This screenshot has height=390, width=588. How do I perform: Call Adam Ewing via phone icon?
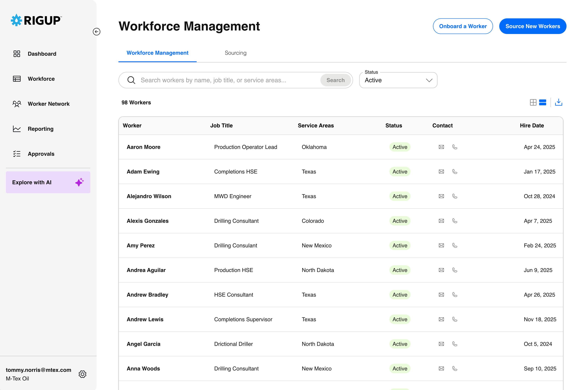point(455,172)
